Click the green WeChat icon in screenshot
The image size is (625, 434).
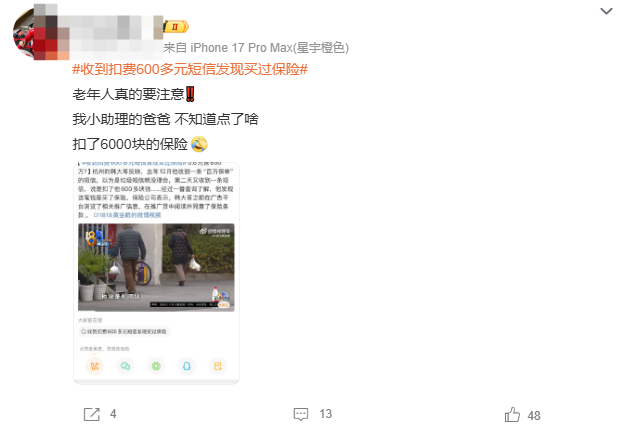(126, 366)
